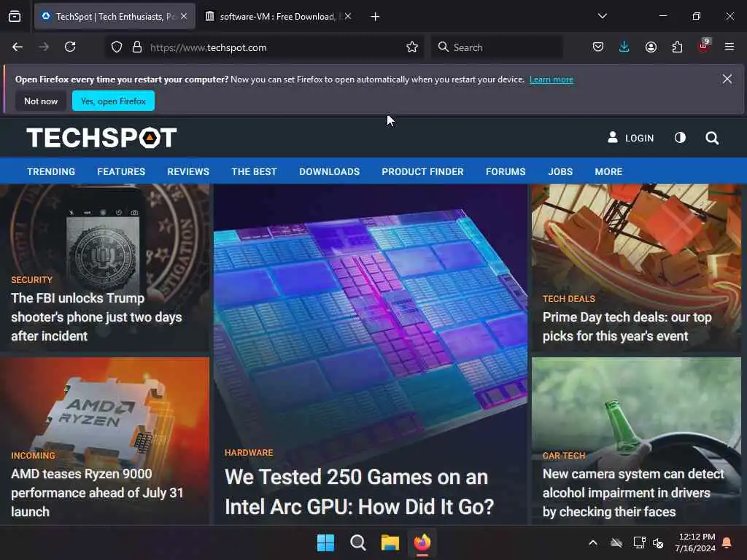Expand the list all tabs dropdown
Screen dimensions: 747x560
[x=602, y=16]
